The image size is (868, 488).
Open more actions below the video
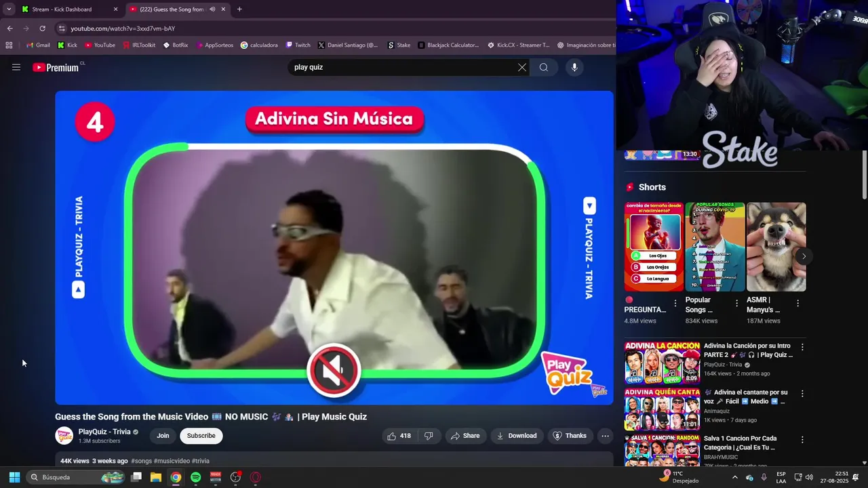[606, 436]
